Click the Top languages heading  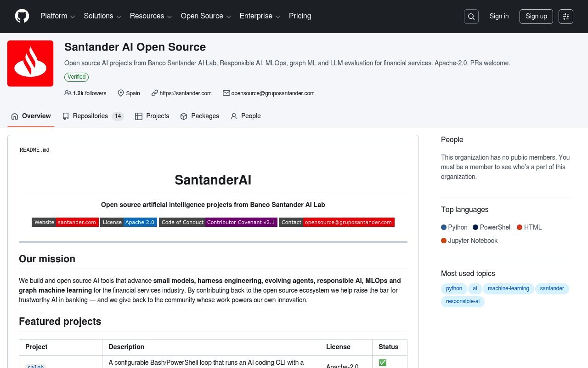(x=465, y=210)
